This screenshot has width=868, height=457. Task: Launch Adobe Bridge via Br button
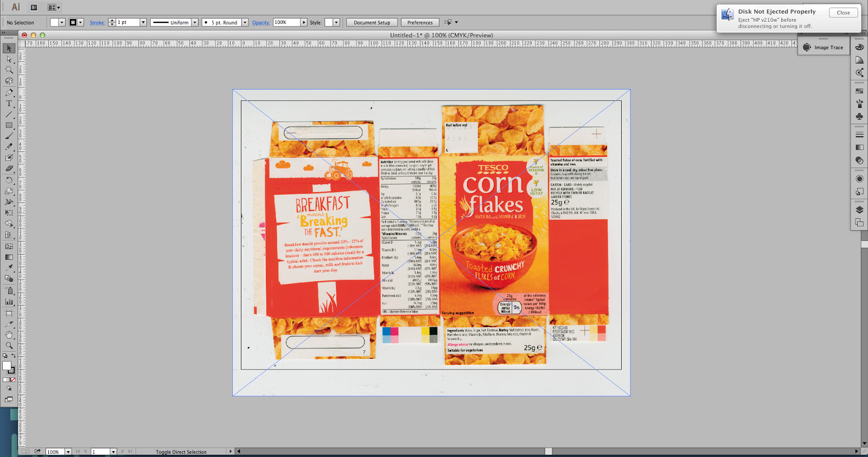pyautogui.click(x=34, y=8)
